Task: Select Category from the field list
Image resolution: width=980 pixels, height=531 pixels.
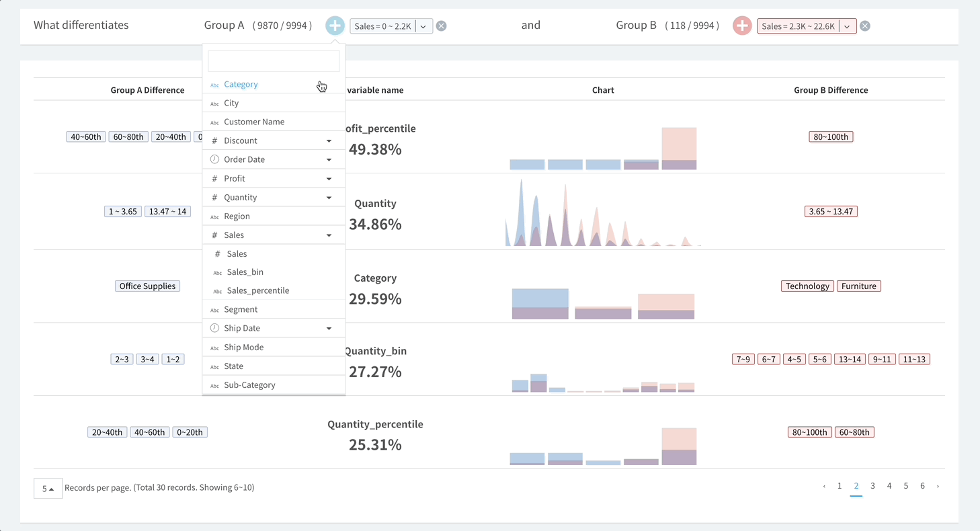Action: 241,85
